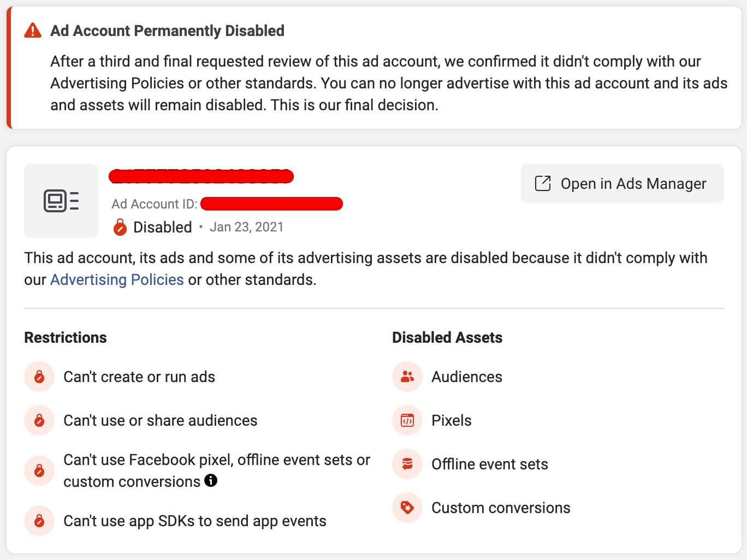Image resolution: width=747 pixels, height=560 pixels.
Task: Click the Audiences people icon
Action: click(407, 377)
